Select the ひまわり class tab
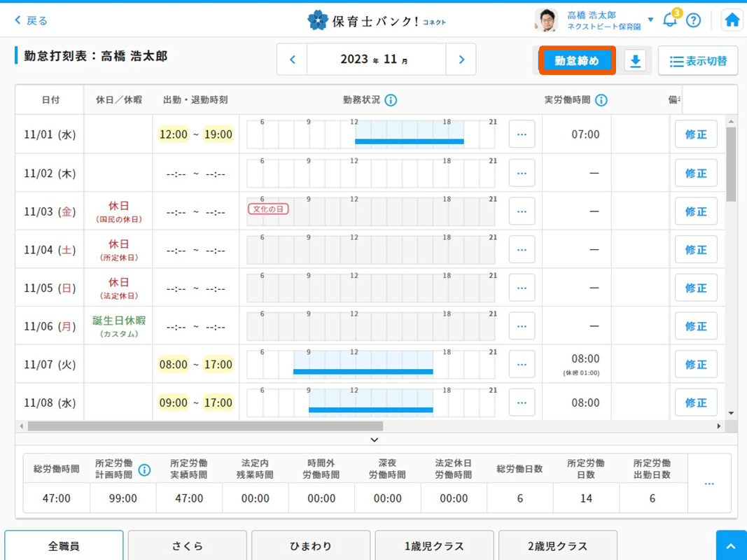Viewport: 747px width, 560px height. pyautogui.click(x=310, y=546)
